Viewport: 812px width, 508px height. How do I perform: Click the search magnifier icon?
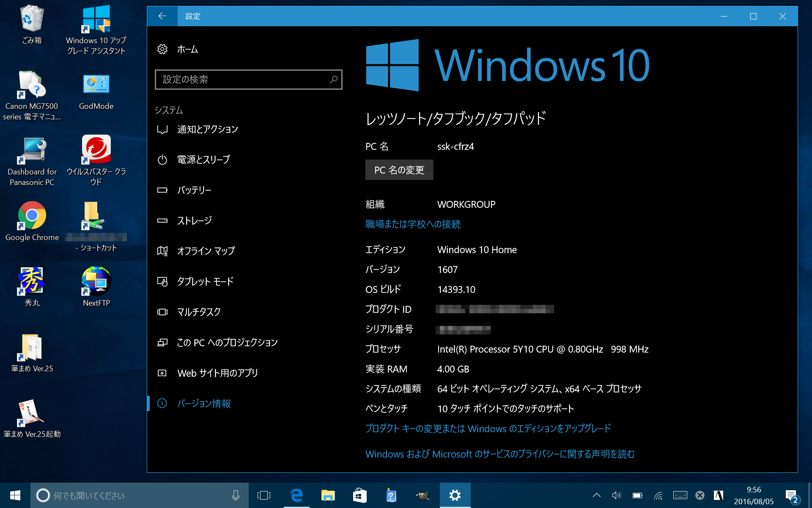[334, 80]
